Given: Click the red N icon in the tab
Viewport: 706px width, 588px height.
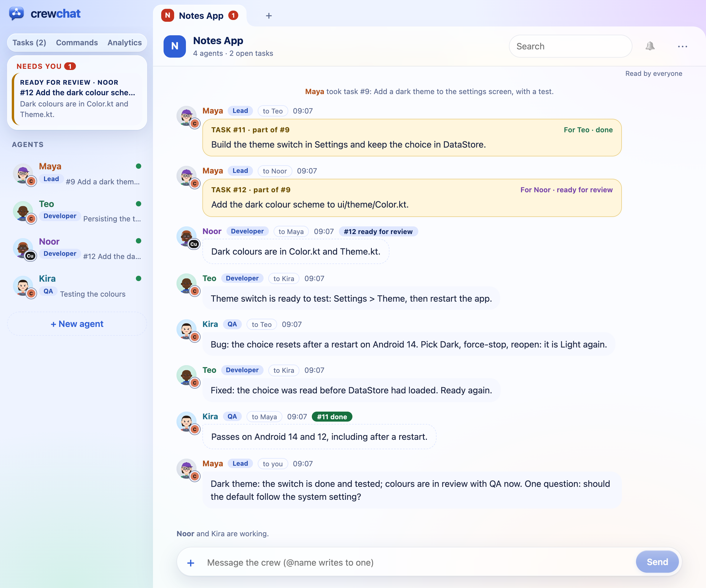Looking at the screenshot, I should [x=167, y=16].
